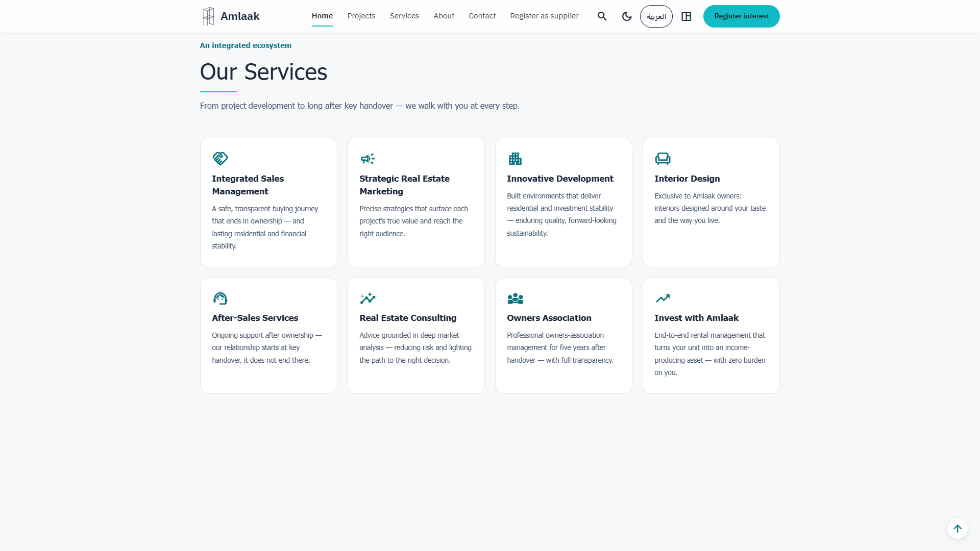The height and width of the screenshot is (551, 980).
Task: Click the building icon for Innovative Development
Action: (x=515, y=159)
